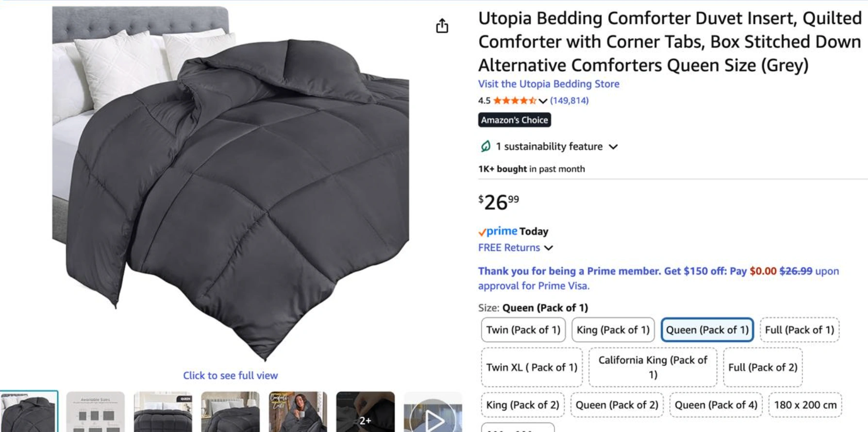The width and height of the screenshot is (868, 432).
Task: Select King (Pack of 1) size
Action: tap(613, 330)
